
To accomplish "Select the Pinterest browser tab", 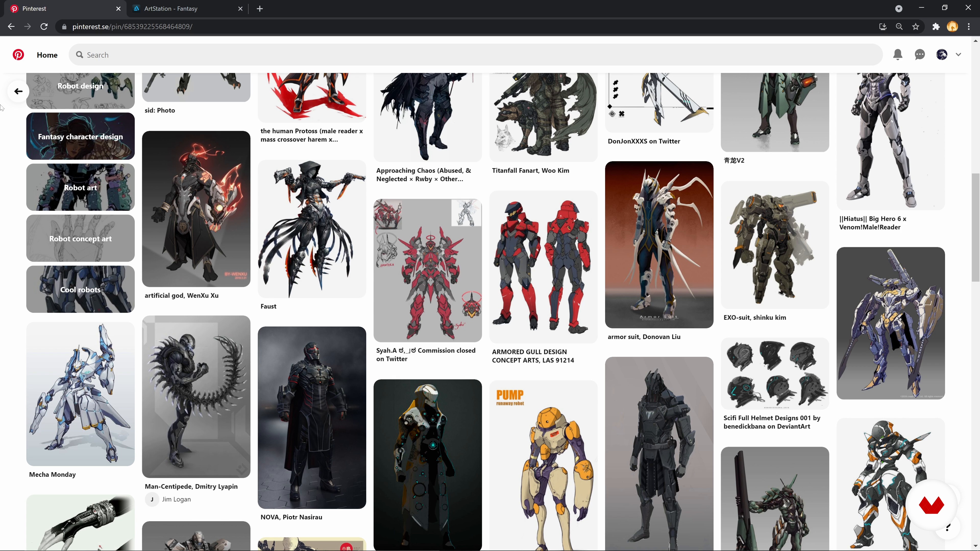I will (x=65, y=9).
